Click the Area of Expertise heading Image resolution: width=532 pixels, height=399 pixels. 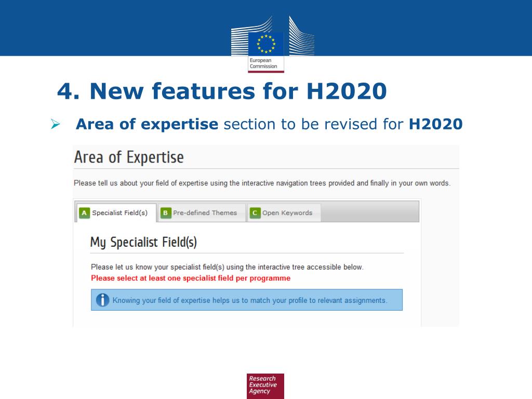pos(129,157)
